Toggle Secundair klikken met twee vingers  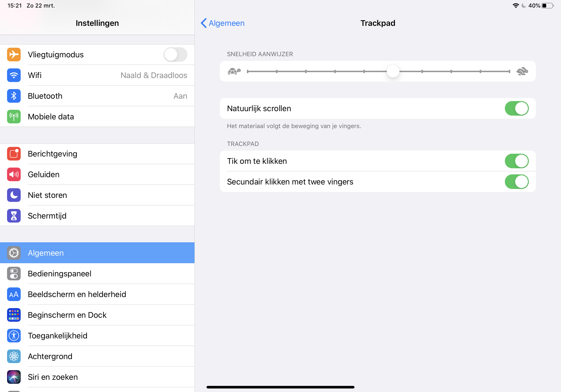pos(517,182)
